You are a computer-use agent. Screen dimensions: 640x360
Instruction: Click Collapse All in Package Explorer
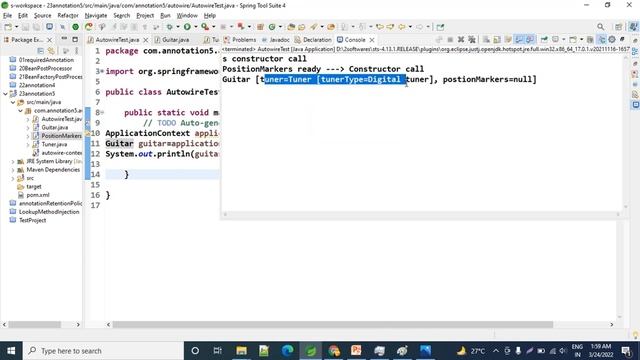tap(40, 51)
